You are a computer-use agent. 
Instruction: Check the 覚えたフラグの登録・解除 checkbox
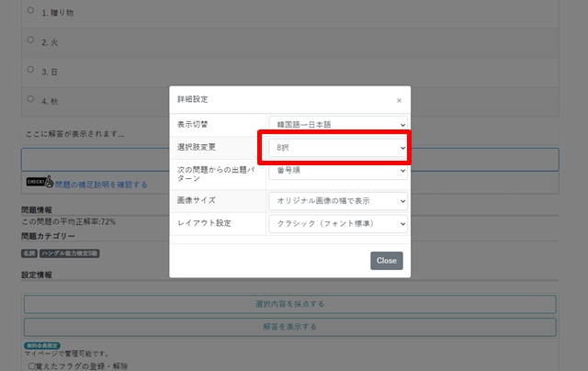(32, 365)
